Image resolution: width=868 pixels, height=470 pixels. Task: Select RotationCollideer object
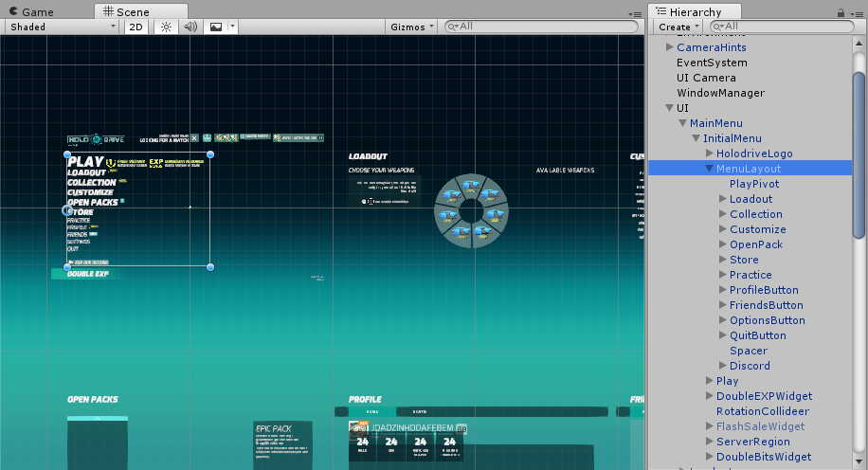(763, 411)
